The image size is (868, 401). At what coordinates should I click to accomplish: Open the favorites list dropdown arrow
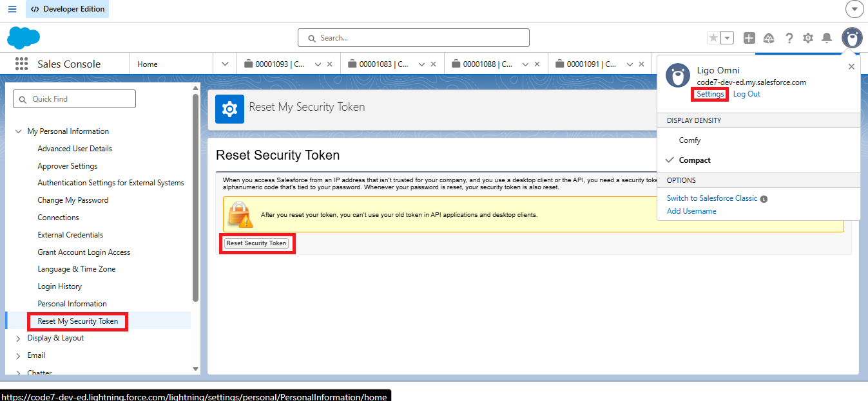[x=728, y=38]
